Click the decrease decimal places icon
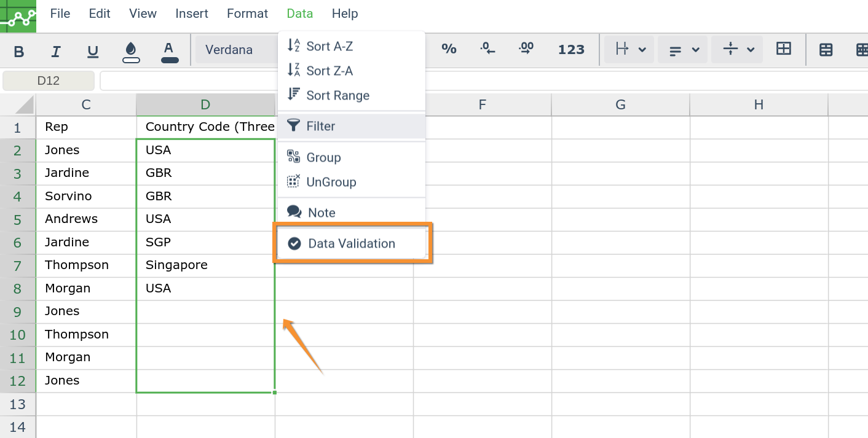The height and width of the screenshot is (438, 868). pos(487,50)
